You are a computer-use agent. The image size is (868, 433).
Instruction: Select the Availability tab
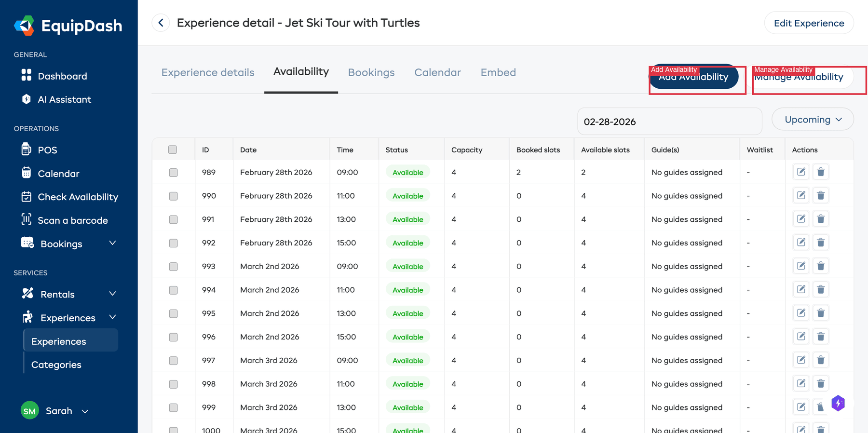[x=301, y=71]
